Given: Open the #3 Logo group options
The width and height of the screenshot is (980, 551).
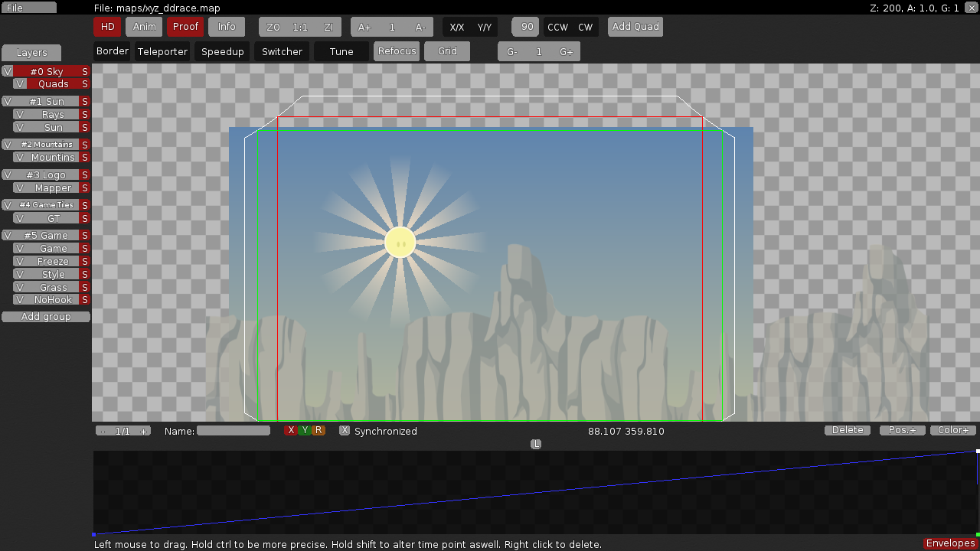Looking at the screenshot, I should tap(45, 175).
